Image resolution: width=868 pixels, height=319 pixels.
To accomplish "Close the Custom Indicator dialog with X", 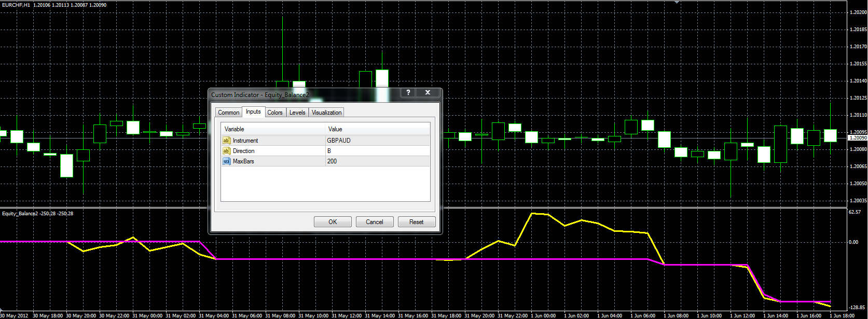I will tap(428, 92).
